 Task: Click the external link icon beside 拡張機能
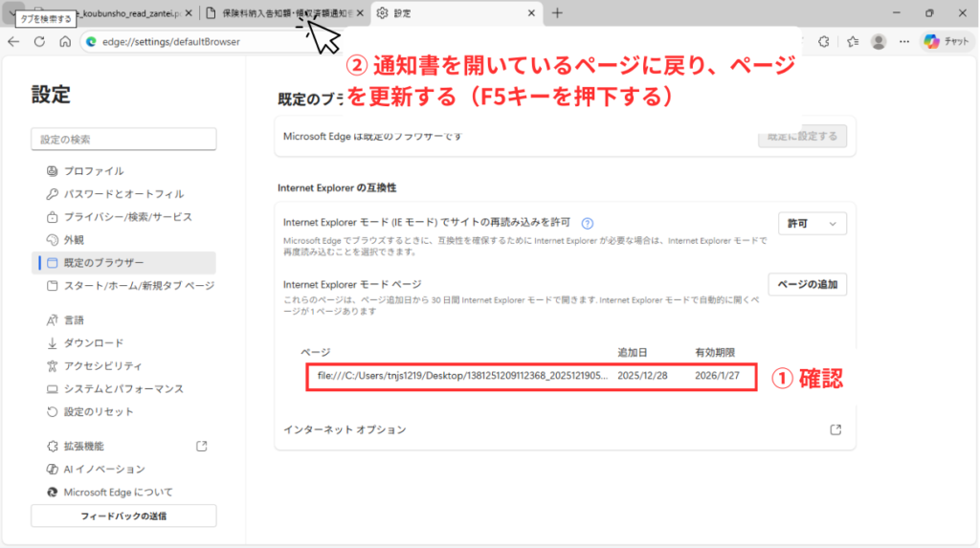202,447
